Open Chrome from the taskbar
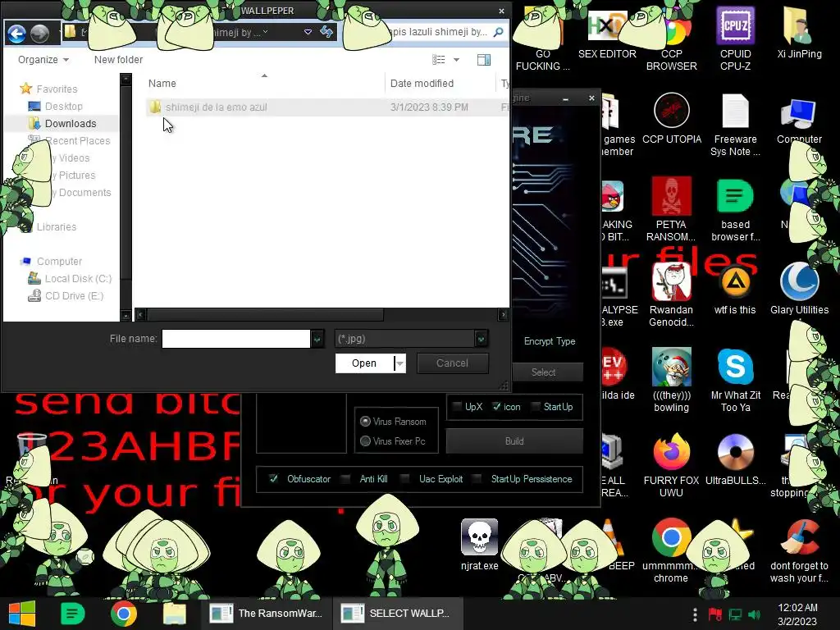This screenshot has height=630, width=840. coord(124,614)
